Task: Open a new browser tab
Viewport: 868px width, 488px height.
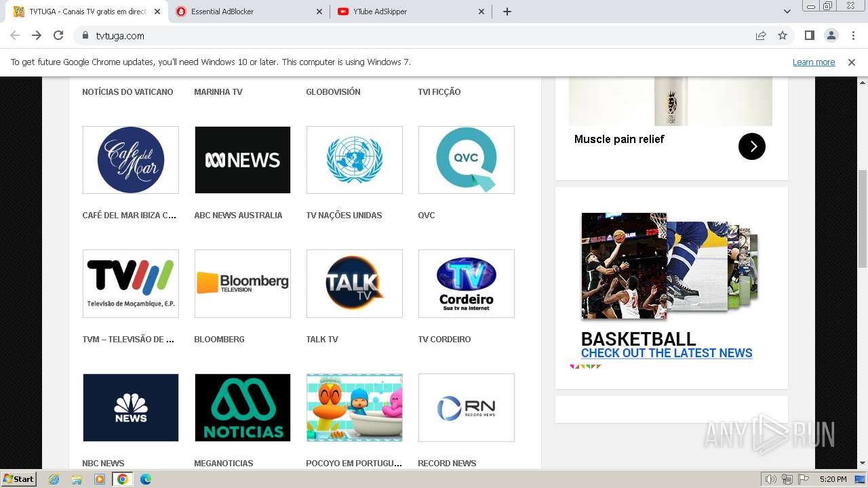Action: point(507,12)
